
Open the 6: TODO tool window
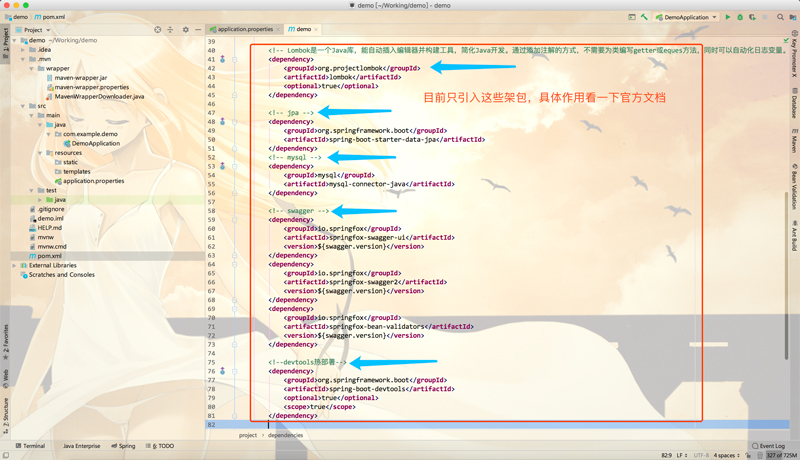coord(160,446)
